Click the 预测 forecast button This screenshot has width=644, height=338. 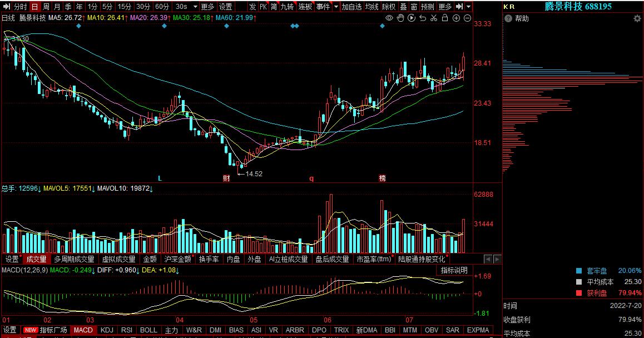coord(428,7)
